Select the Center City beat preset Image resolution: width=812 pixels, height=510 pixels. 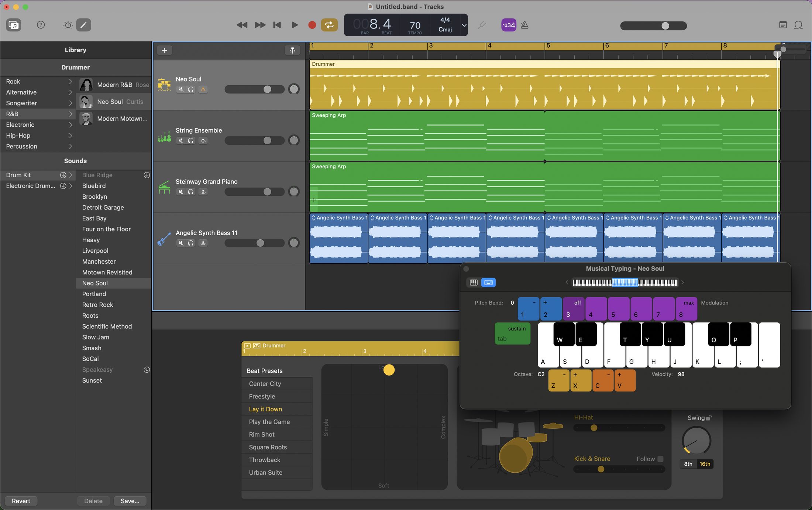click(277, 384)
